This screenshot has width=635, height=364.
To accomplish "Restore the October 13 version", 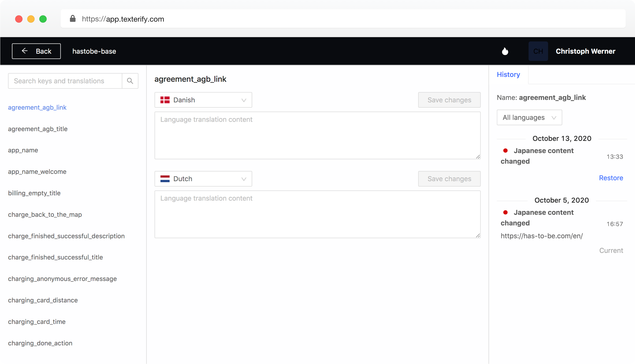I will (x=611, y=178).
